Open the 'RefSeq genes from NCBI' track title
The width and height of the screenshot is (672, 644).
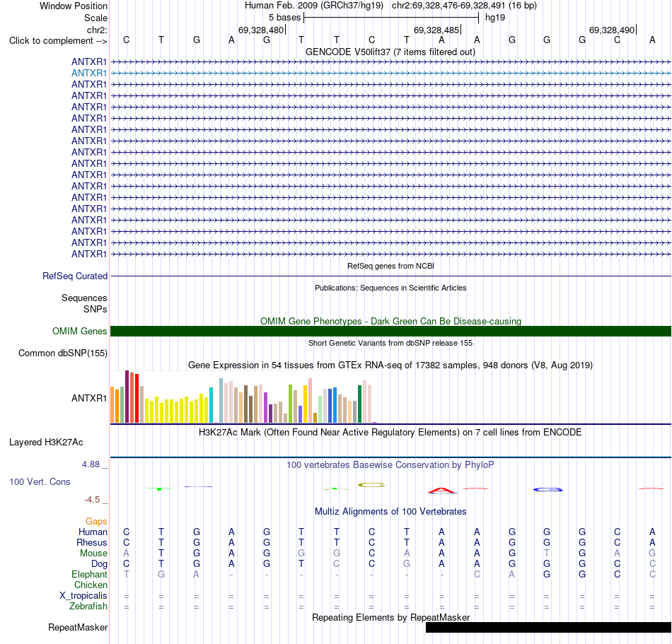(390, 266)
